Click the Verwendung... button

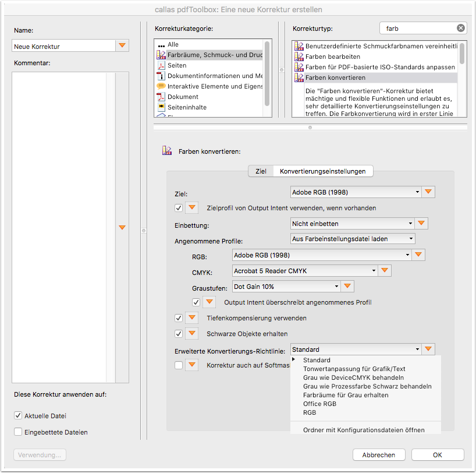click(x=40, y=455)
